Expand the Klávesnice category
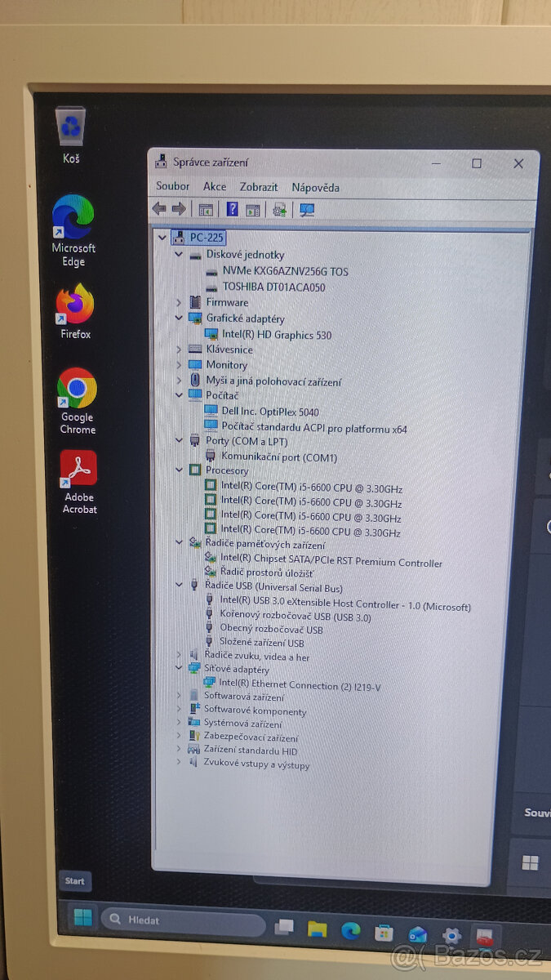Image resolution: width=551 pixels, height=980 pixels. tap(180, 350)
